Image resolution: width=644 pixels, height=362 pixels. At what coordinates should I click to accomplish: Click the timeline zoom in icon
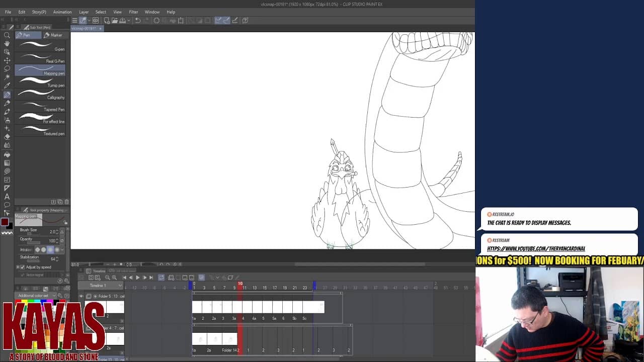[x=114, y=278]
